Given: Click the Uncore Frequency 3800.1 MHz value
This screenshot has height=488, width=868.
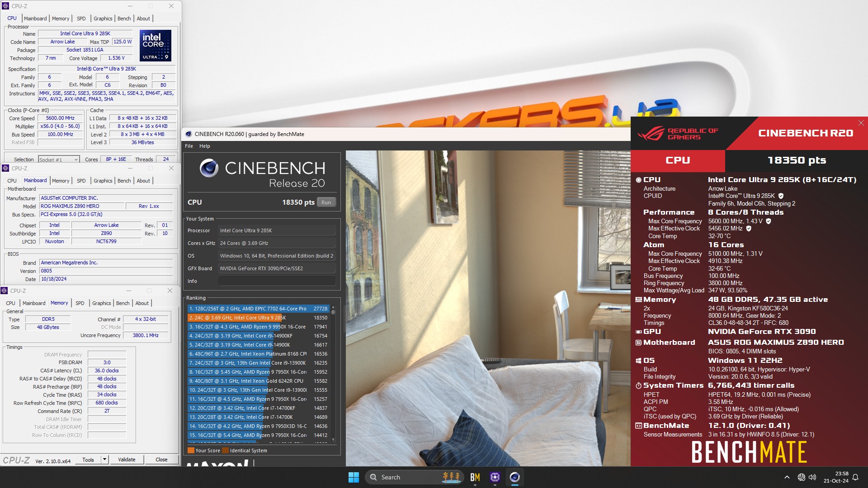Looking at the screenshot, I should 146,335.
